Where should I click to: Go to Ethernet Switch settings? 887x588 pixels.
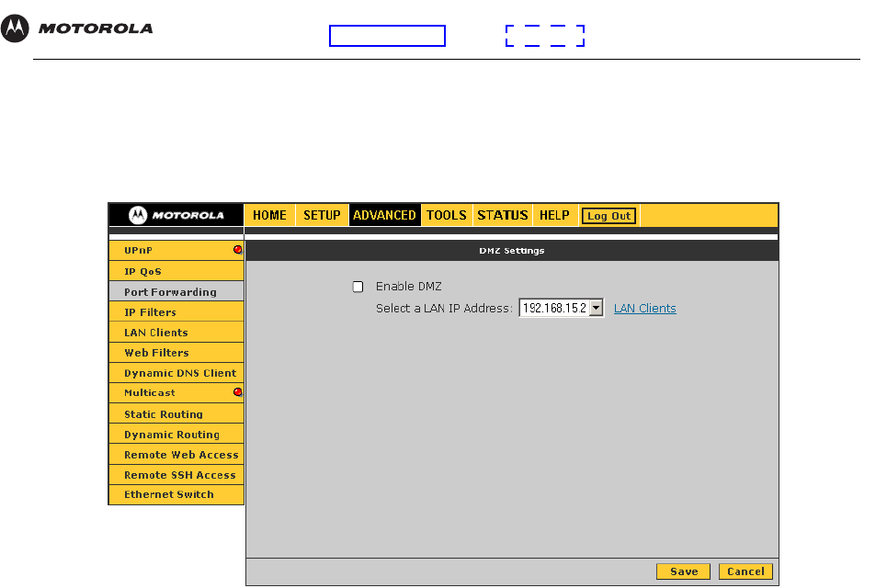tap(176, 494)
